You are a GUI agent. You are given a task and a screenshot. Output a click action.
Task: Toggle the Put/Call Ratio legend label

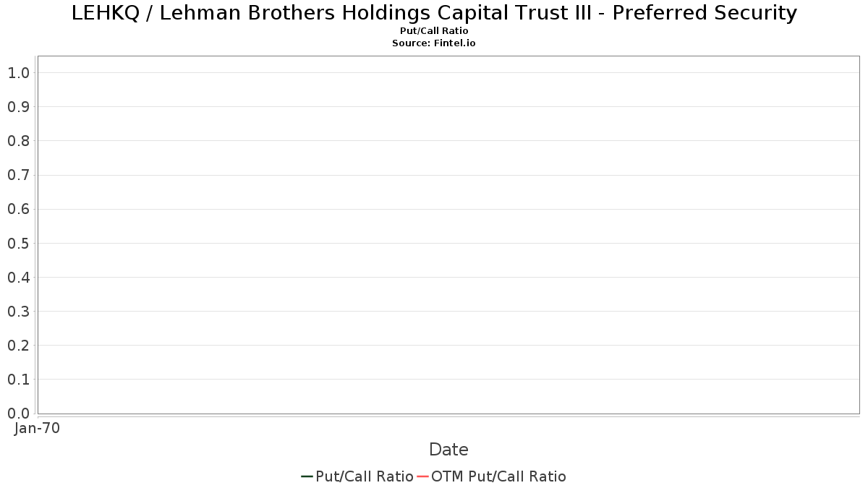(x=365, y=476)
